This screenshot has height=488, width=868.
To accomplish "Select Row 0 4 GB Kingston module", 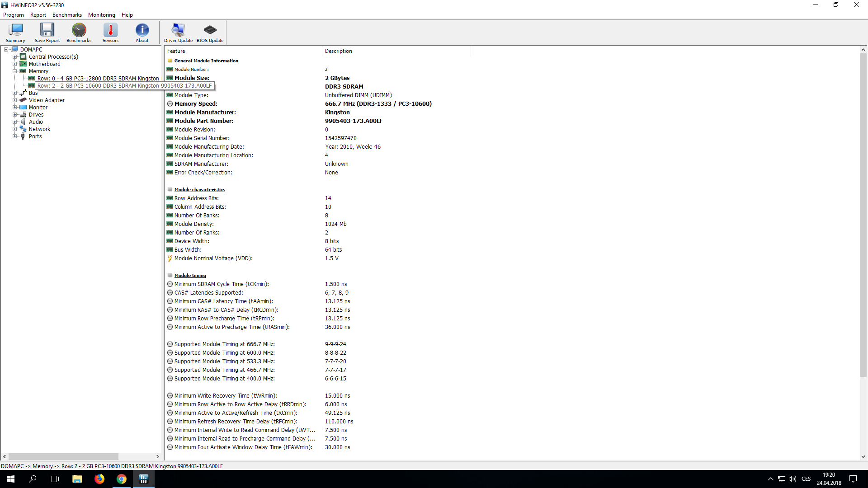I will tap(98, 79).
